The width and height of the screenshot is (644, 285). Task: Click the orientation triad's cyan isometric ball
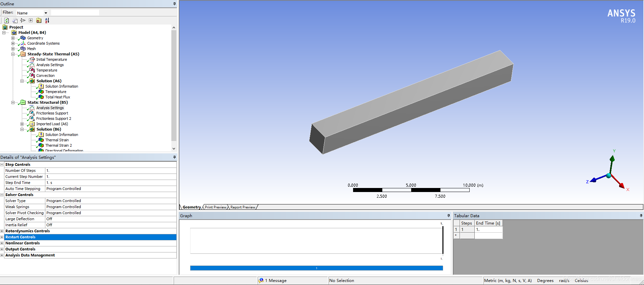point(609,176)
